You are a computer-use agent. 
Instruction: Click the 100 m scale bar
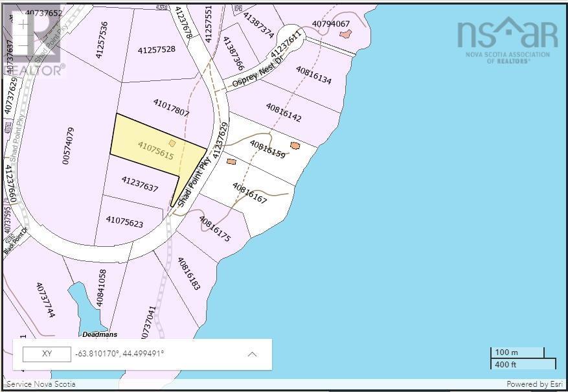[x=517, y=352]
